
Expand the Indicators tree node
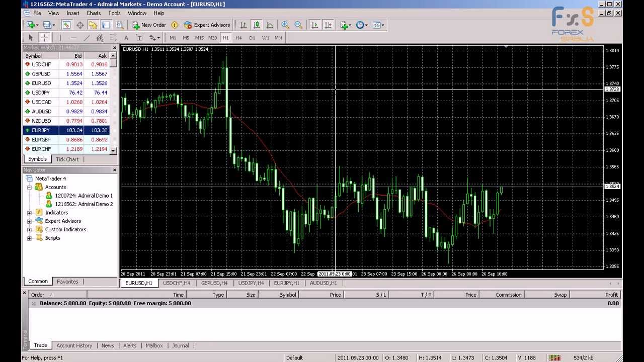(29, 213)
